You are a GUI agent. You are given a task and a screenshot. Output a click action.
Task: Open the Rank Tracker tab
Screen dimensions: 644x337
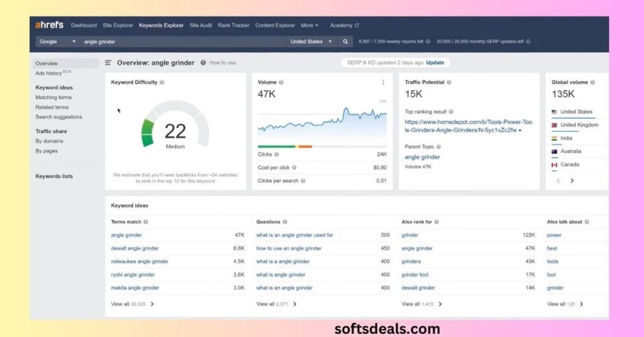click(x=233, y=25)
